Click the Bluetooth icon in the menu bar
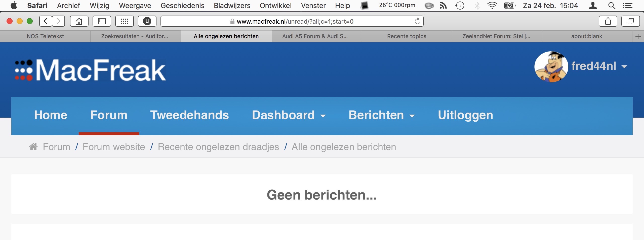 (477, 6)
